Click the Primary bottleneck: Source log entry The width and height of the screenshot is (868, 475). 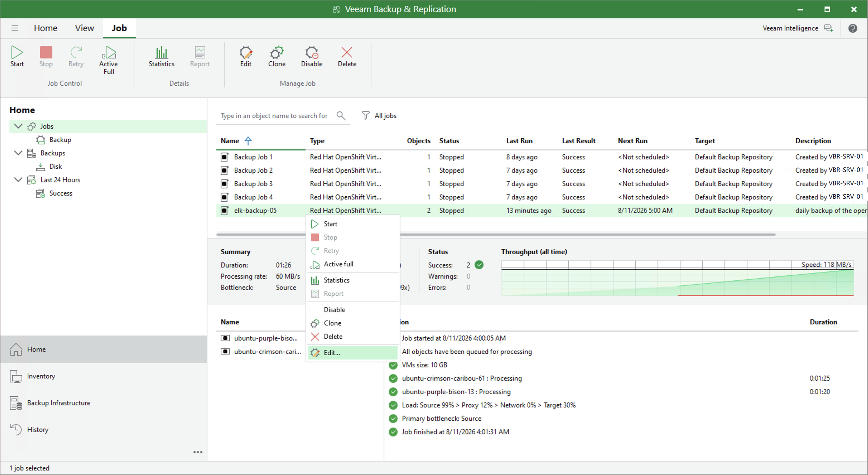coord(441,419)
